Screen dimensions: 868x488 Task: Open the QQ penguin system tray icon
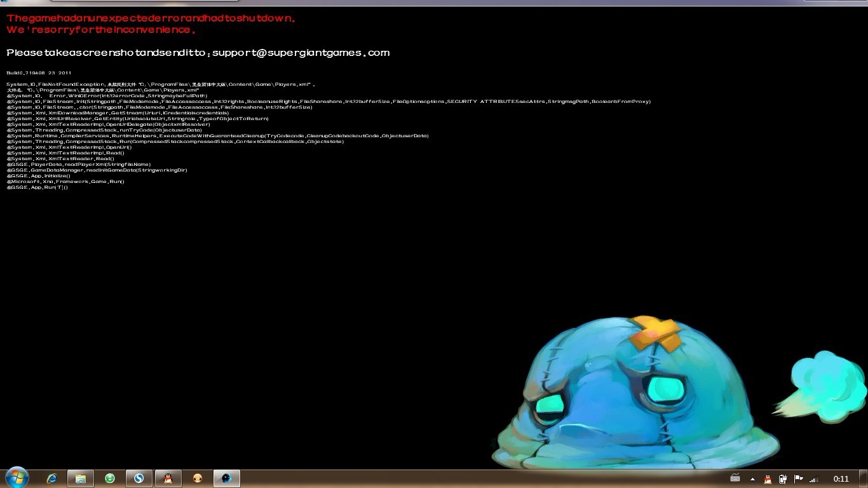click(x=768, y=479)
